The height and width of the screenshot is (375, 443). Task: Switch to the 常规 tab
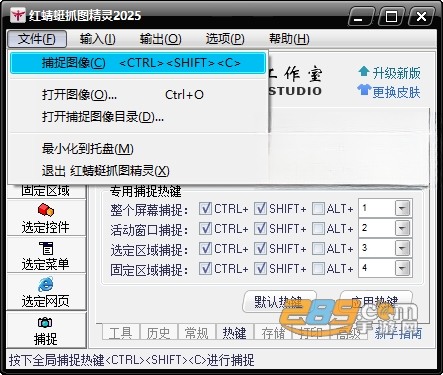197,333
